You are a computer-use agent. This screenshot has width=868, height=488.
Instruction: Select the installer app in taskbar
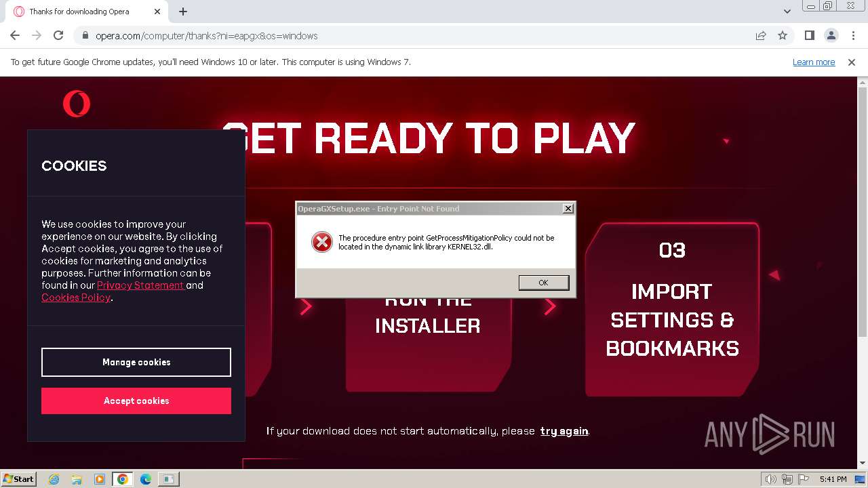pyautogui.click(x=167, y=479)
